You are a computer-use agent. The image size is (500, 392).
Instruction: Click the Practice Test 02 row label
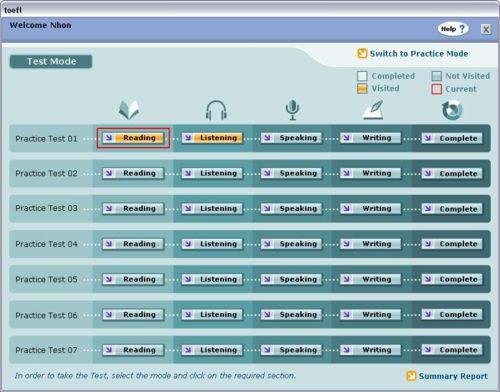click(x=46, y=173)
